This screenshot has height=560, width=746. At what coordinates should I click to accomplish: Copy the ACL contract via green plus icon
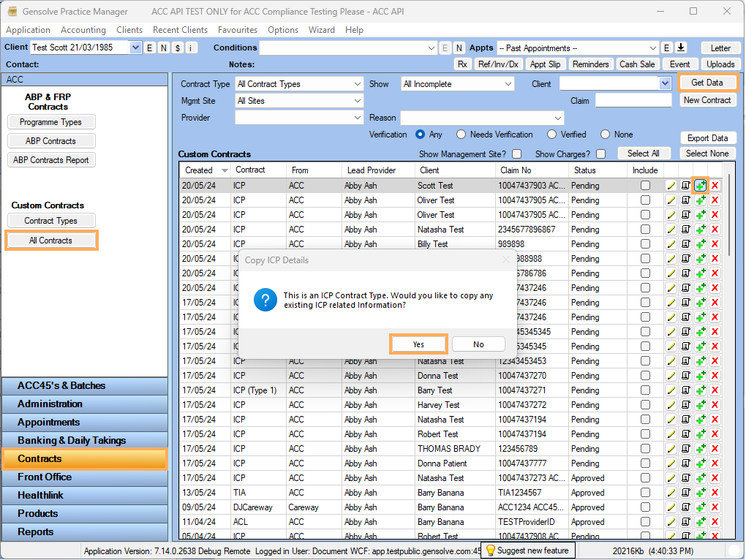(701, 522)
